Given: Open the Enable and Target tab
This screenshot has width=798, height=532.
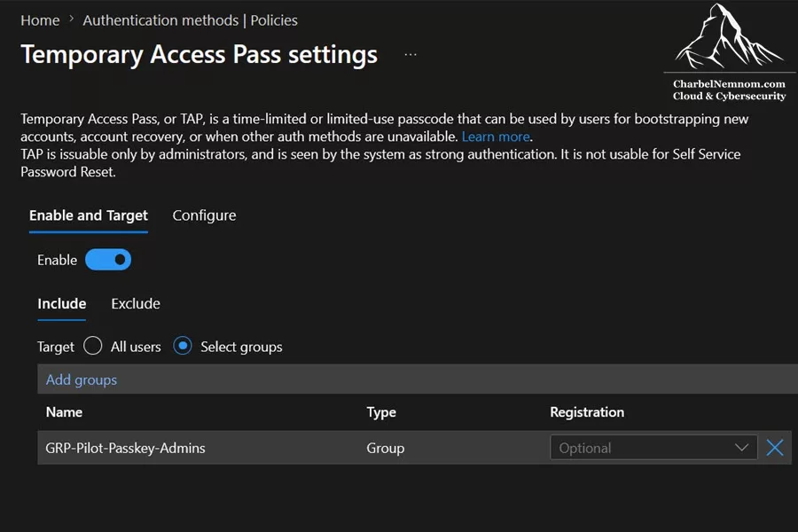Looking at the screenshot, I should pos(89,215).
